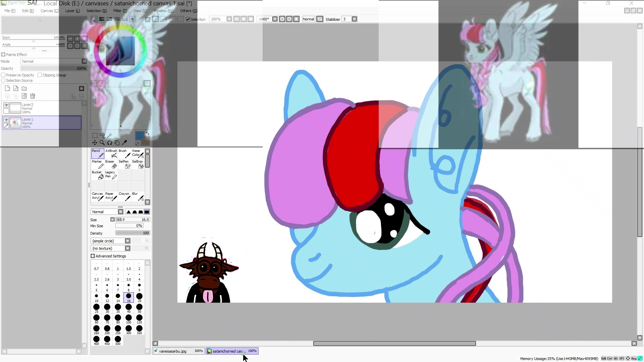This screenshot has height=362, width=644.
Task: Select the flat square brush edge shape
Action: 147,212
